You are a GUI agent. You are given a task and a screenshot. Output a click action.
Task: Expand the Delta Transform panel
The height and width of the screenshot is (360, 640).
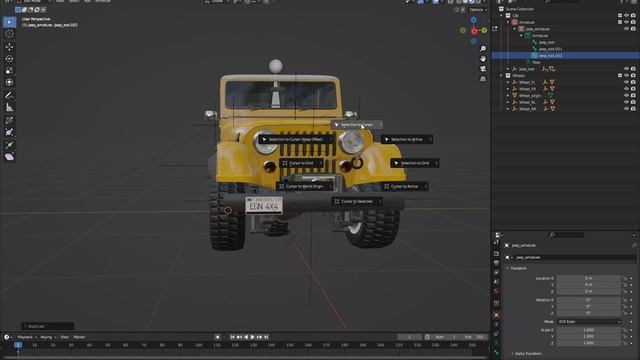point(527,353)
